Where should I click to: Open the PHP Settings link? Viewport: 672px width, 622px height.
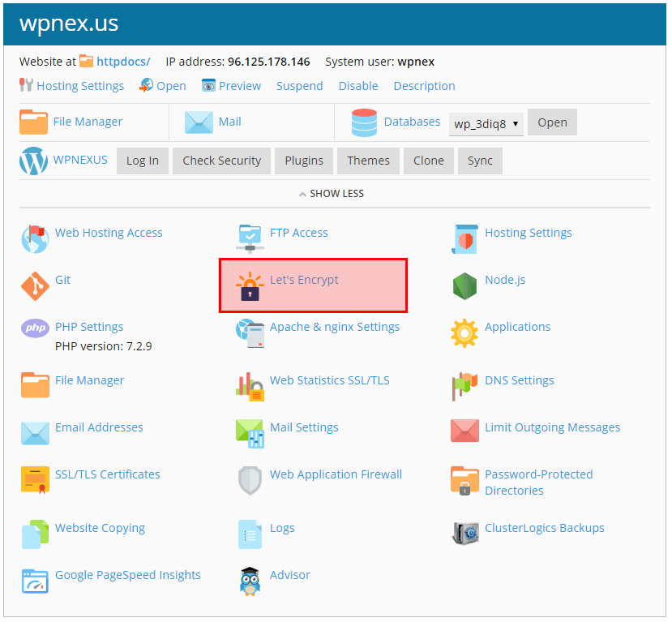click(x=89, y=328)
